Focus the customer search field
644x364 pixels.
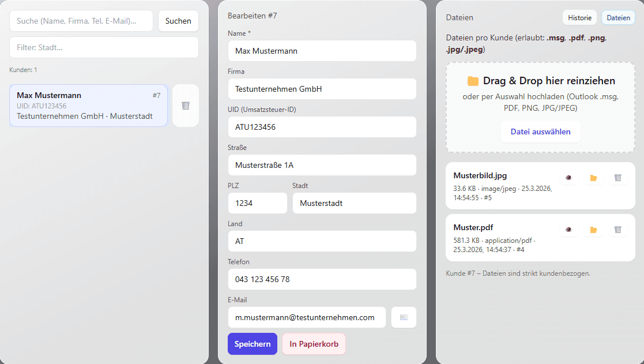(81, 21)
